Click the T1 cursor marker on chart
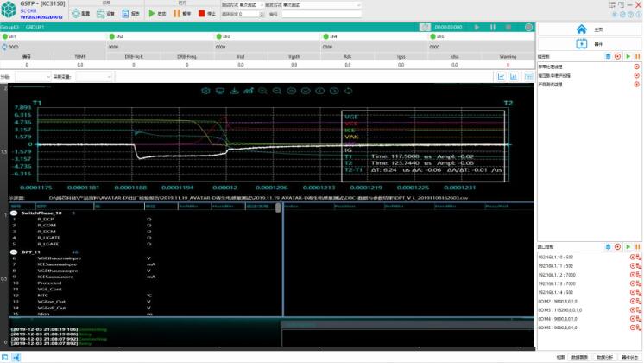 (37, 102)
